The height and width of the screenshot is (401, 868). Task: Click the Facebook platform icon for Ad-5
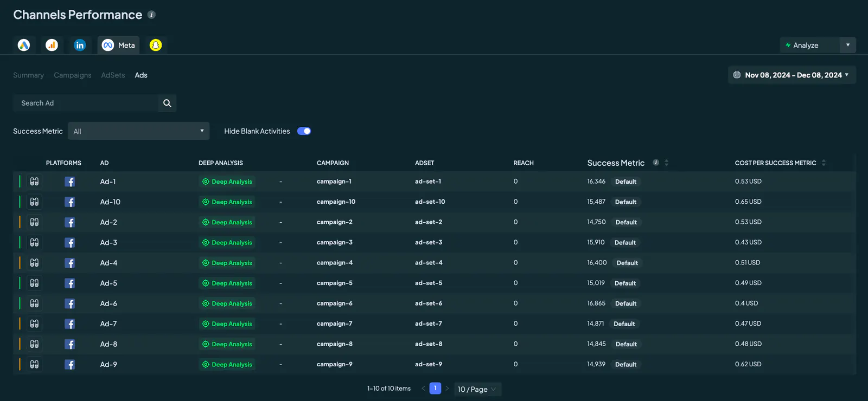point(69,283)
